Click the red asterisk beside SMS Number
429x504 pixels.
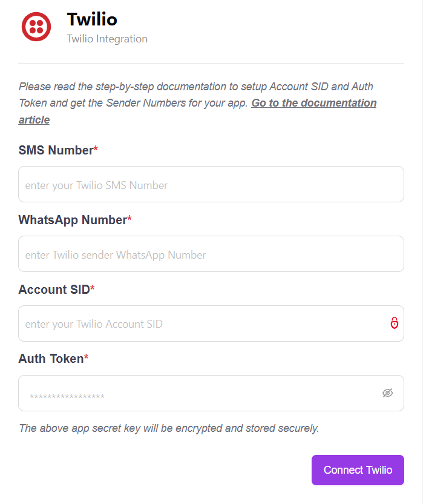tap(96, 150)
